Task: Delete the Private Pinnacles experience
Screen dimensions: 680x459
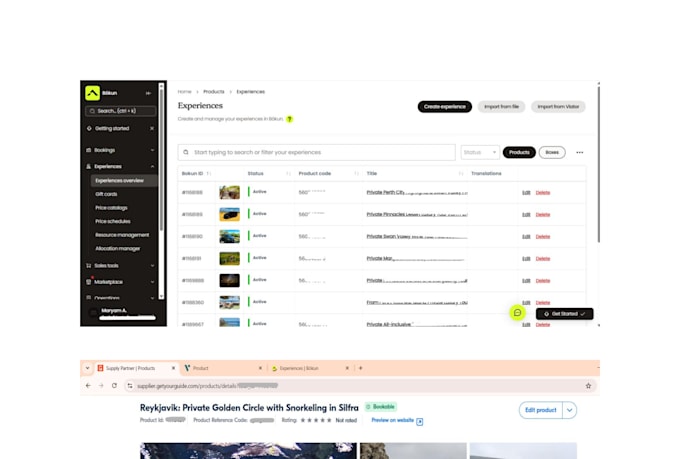Action: 543,215
